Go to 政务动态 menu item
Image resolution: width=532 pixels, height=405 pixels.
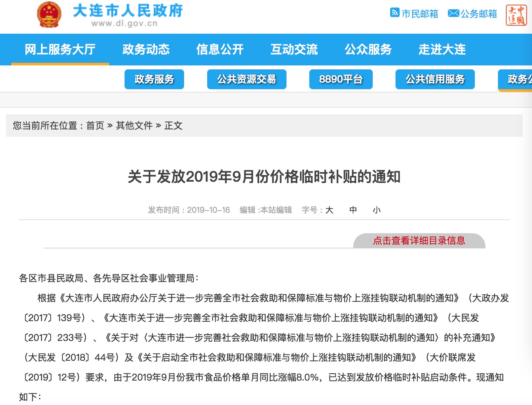[x=146, y=50]
